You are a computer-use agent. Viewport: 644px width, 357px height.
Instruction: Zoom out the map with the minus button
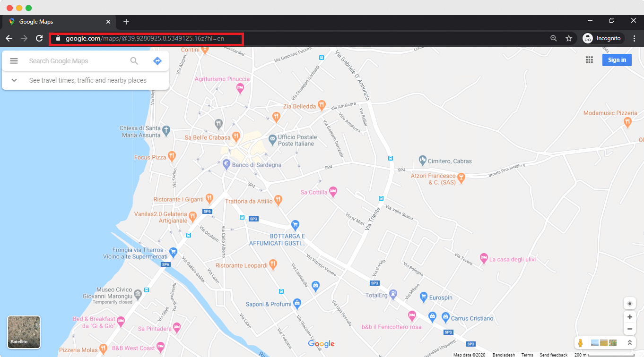pos(629,329)
